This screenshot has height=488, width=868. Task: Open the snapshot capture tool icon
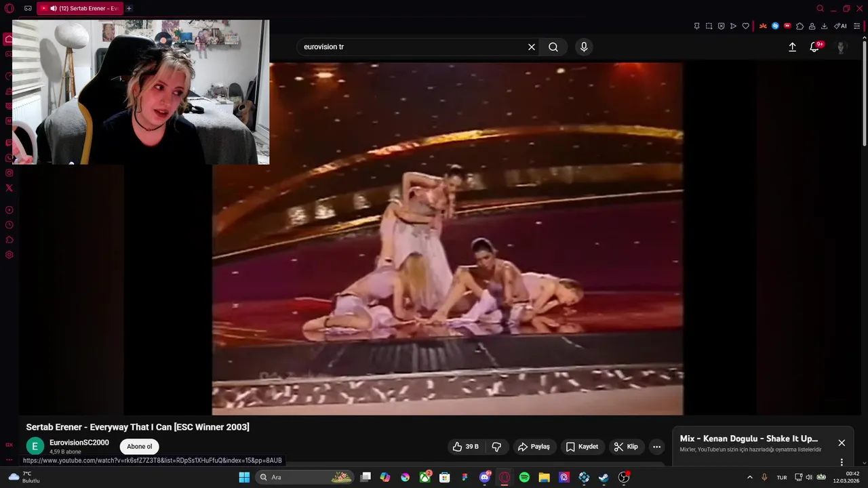709,26
